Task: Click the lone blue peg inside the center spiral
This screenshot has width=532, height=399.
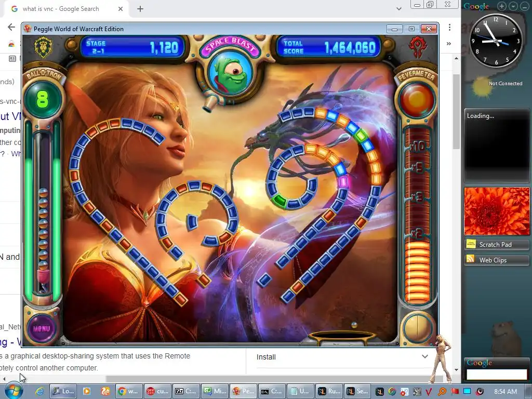Action: pyautogui.click(x=192, y=222)
